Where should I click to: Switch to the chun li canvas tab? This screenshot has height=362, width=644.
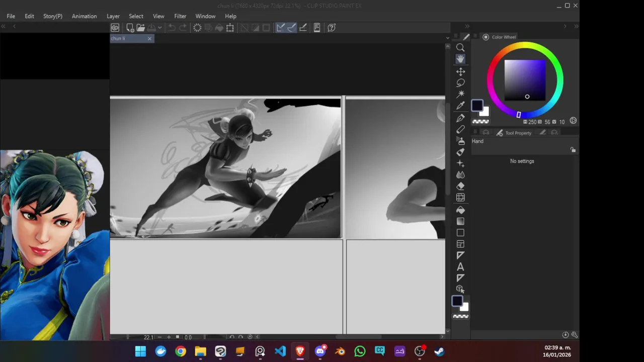128,38
